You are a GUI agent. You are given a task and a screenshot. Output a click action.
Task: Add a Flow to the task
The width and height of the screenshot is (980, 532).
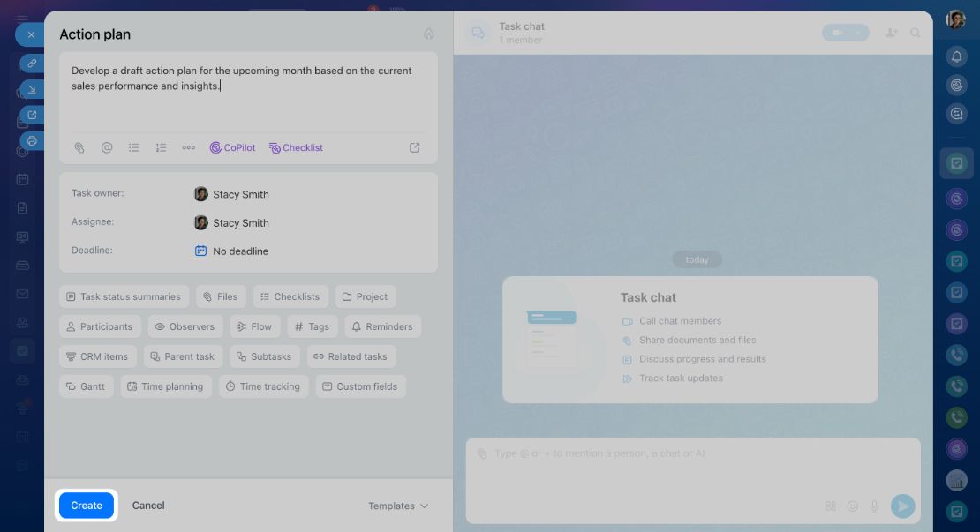click(255, 326)
